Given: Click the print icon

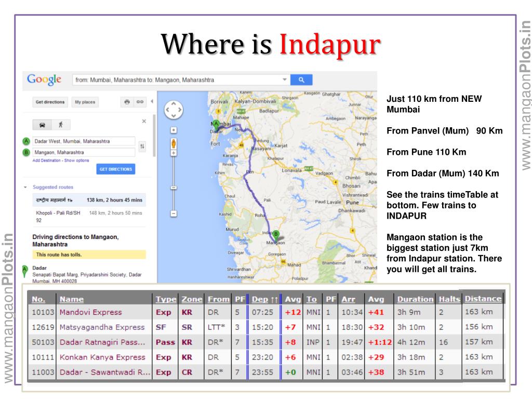Looking at the screenshot, I should click(127, 102).
